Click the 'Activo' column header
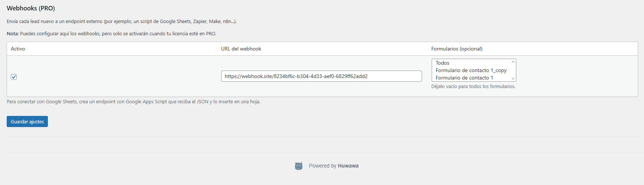Viewport: 644px width, 185px height. 18,49
